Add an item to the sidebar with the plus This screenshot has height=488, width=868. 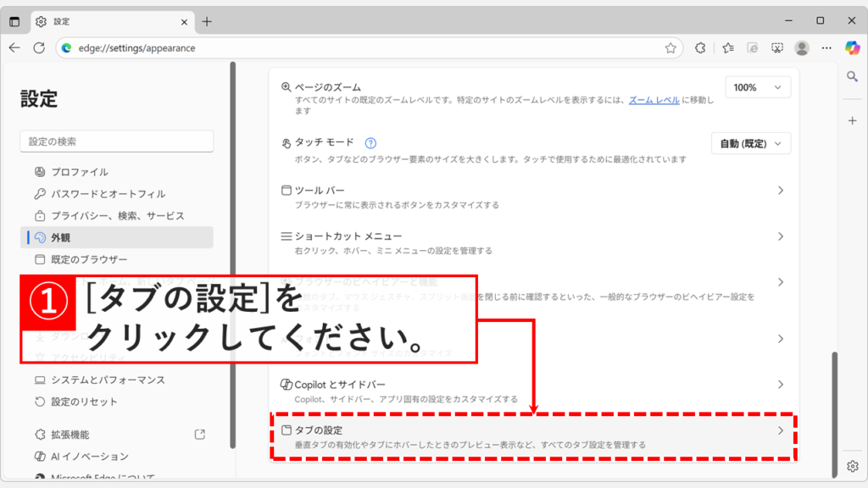pyautogui.click(x=852, y=121)
